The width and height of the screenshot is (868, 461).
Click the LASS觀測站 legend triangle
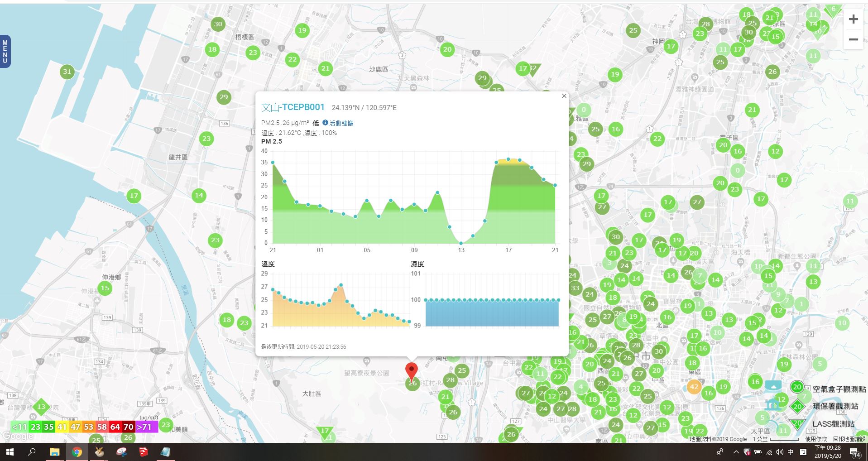click(x=797, y=424)
